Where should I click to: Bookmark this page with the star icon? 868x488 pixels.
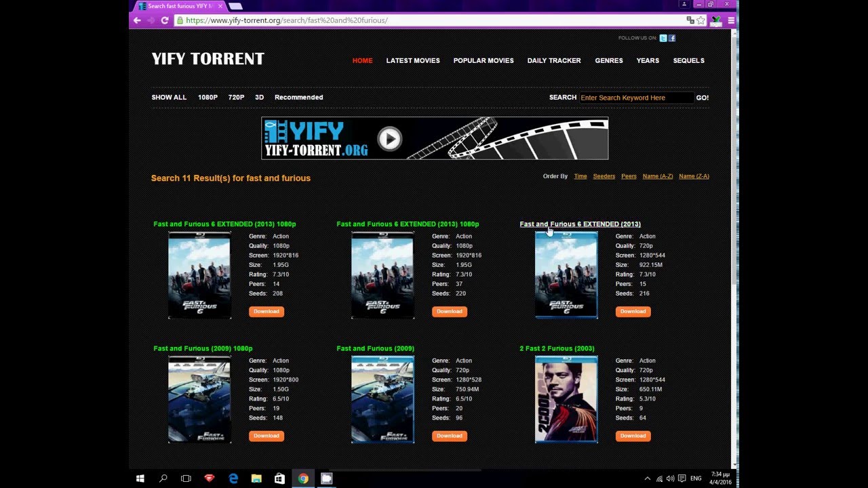click(701, 20)
